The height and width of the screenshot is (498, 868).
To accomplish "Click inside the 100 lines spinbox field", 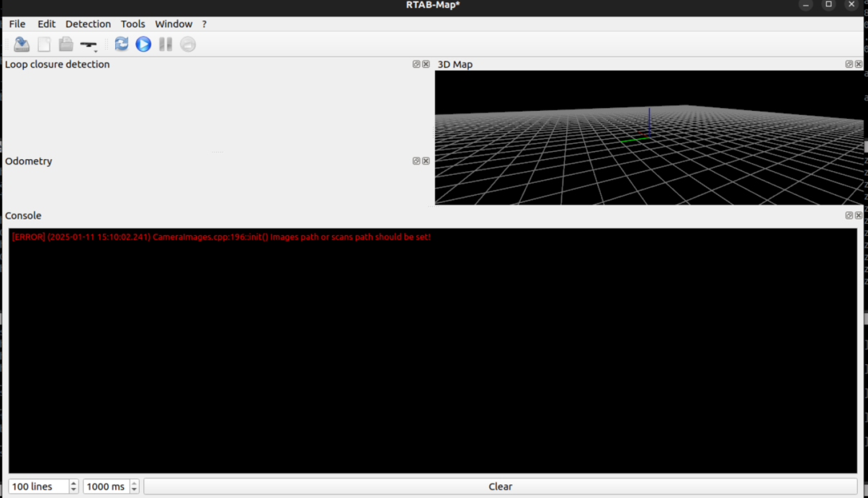I will pyautogui.click(x=38, y=486).
